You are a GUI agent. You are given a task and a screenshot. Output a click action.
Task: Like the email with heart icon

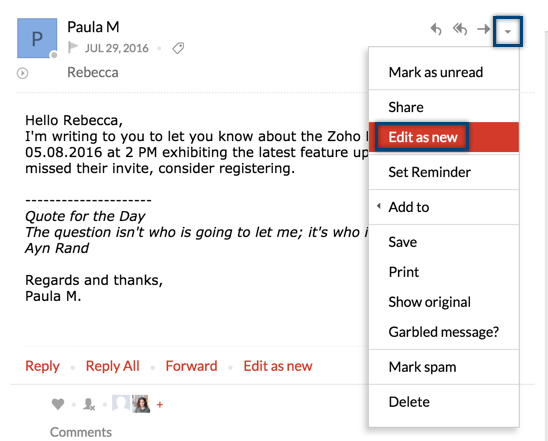pyautogui.click(x=58, y=404)
